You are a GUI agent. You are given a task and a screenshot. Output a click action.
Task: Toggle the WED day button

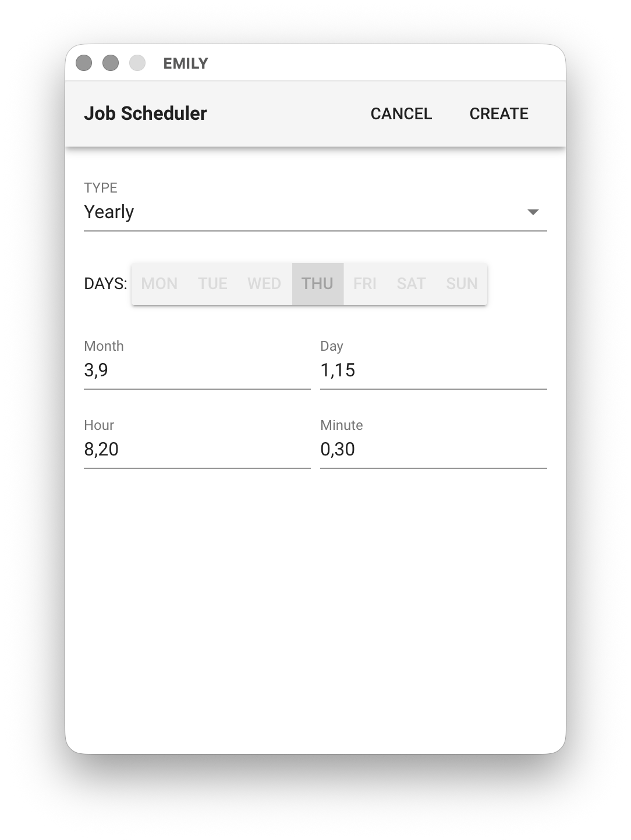pyautogui.click(x=264, y=284)
